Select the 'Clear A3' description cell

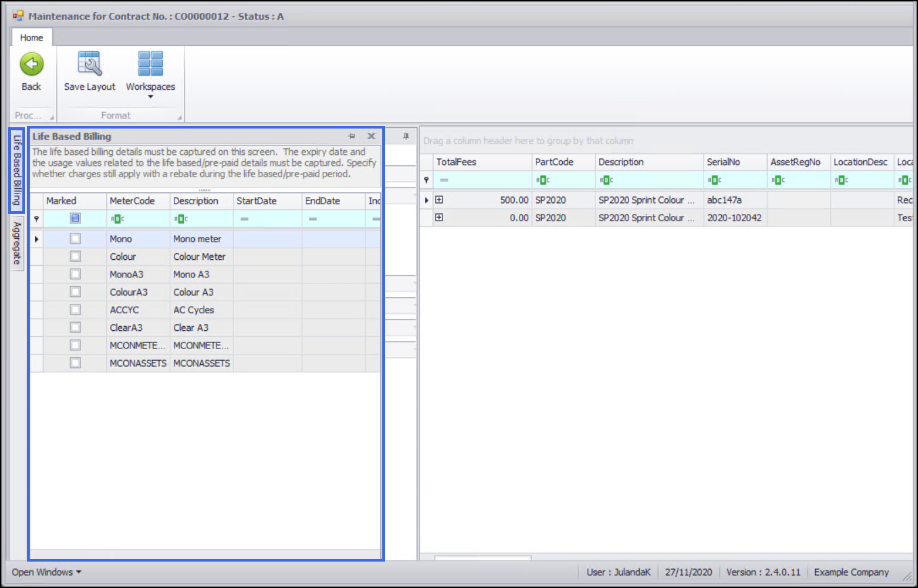(x=202, y=327)
